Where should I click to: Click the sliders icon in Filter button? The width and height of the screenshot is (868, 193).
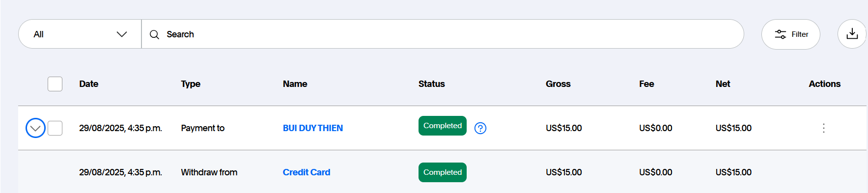[781, 34]
